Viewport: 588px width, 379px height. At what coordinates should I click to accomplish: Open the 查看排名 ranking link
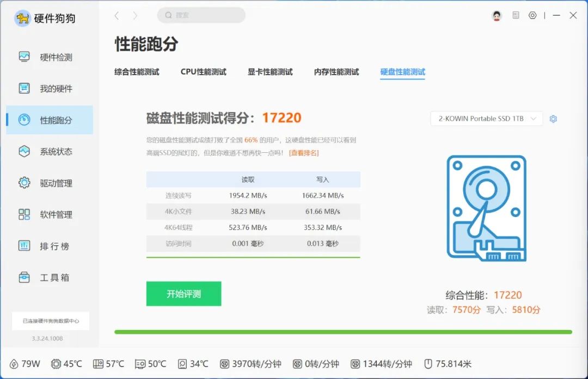(304, 153)
